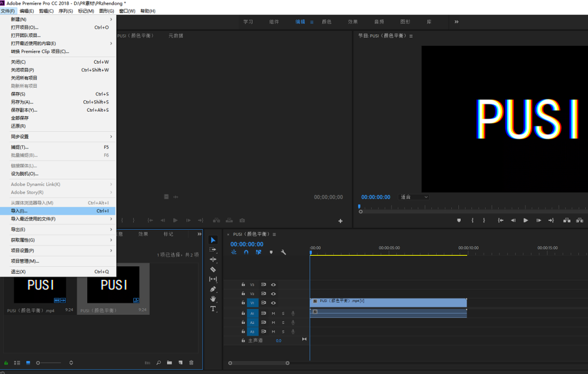Step forward one frame in Program monitor
Screen dimensions: 588x374
538,220
